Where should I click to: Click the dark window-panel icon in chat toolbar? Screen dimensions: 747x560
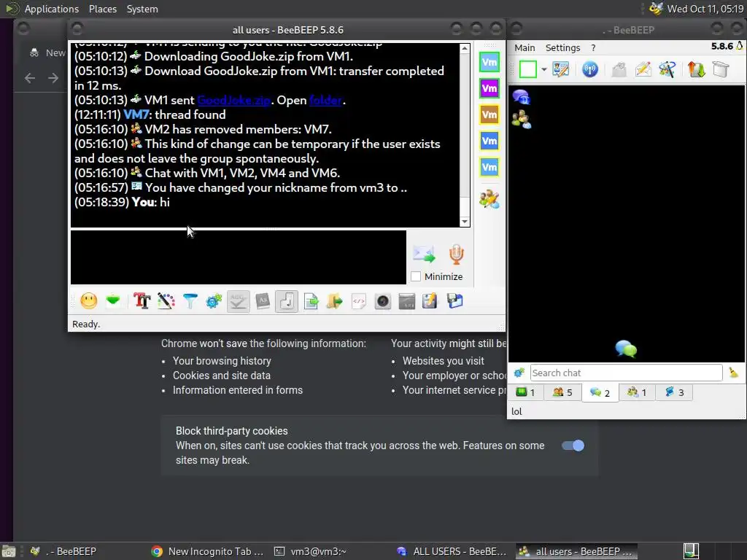407,301
